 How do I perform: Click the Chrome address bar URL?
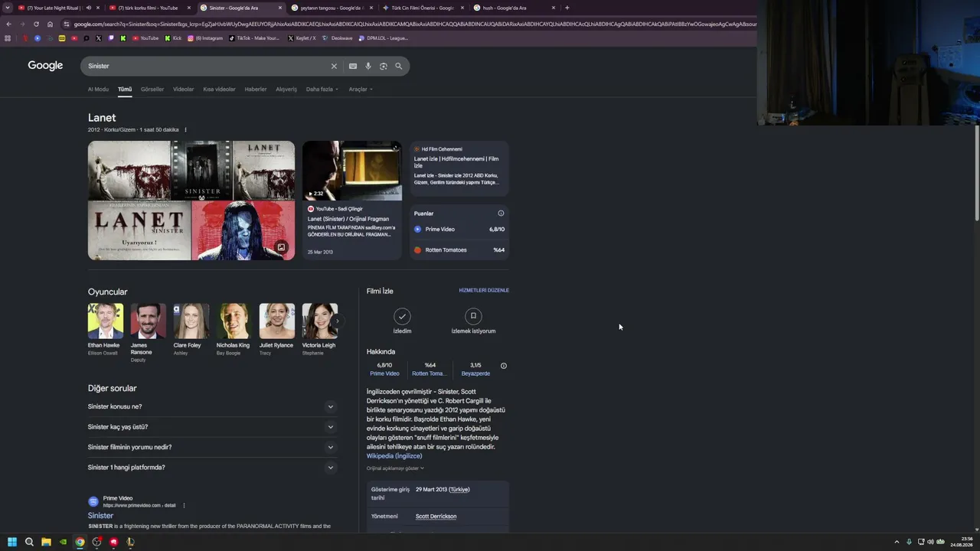[413, 24]
